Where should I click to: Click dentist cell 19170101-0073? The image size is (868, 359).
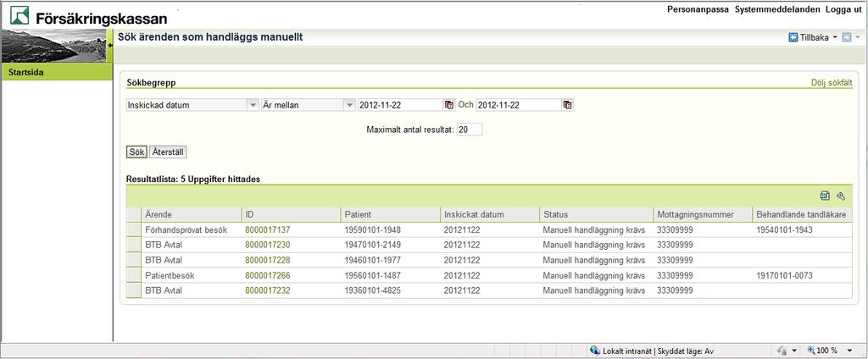[784, 275]
